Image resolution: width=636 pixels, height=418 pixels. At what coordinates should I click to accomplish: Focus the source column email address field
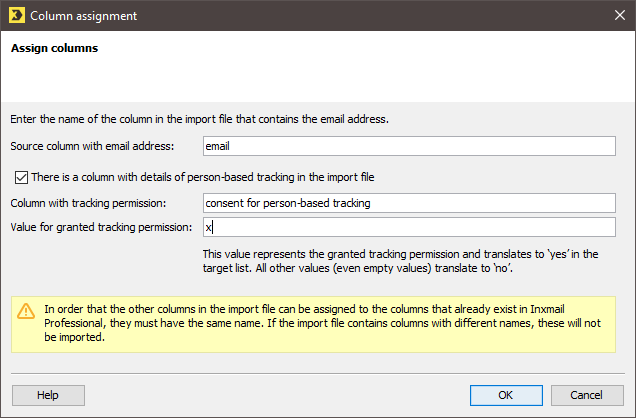point(409,146)
